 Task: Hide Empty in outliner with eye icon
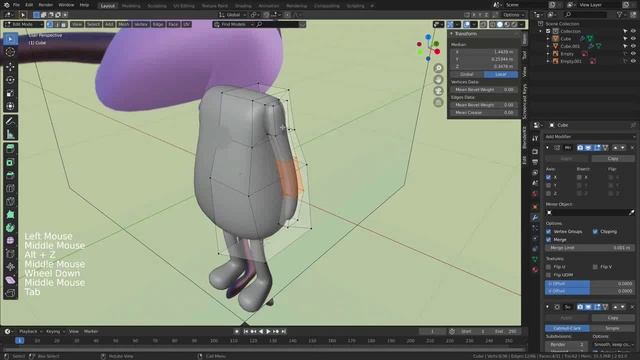(x=633, y=53)
